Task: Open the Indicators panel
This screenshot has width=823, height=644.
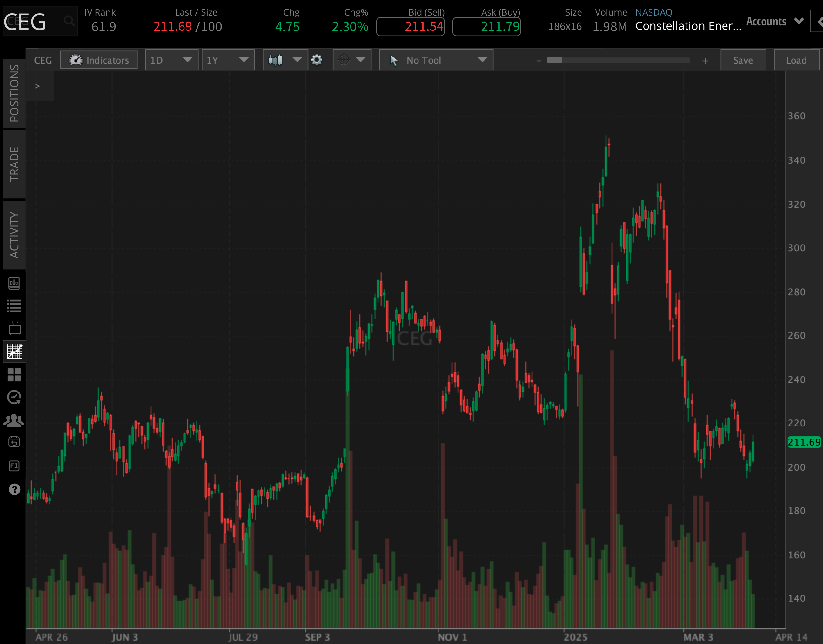Action: point(99,60)
